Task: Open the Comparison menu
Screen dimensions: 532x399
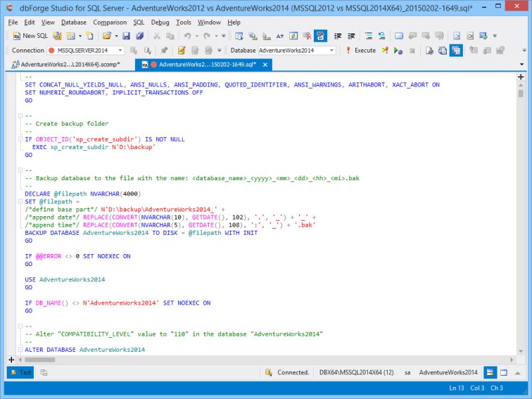Action: click(x=110, y=23)
